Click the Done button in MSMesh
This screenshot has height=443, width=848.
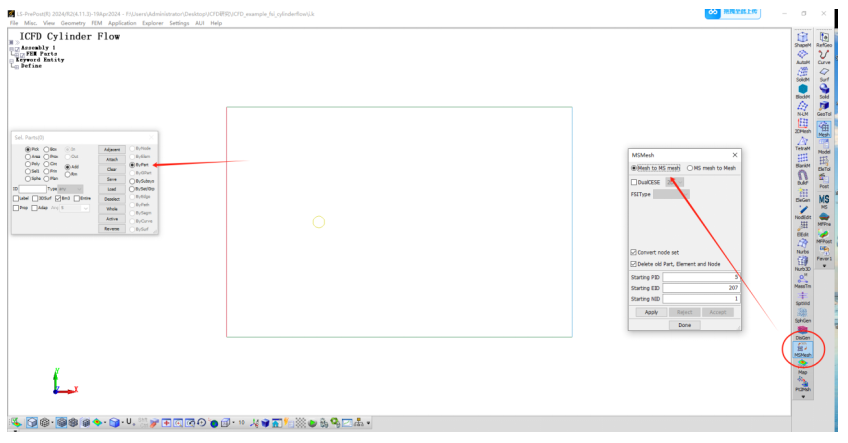pyautogui.click(x=685, y=325)
